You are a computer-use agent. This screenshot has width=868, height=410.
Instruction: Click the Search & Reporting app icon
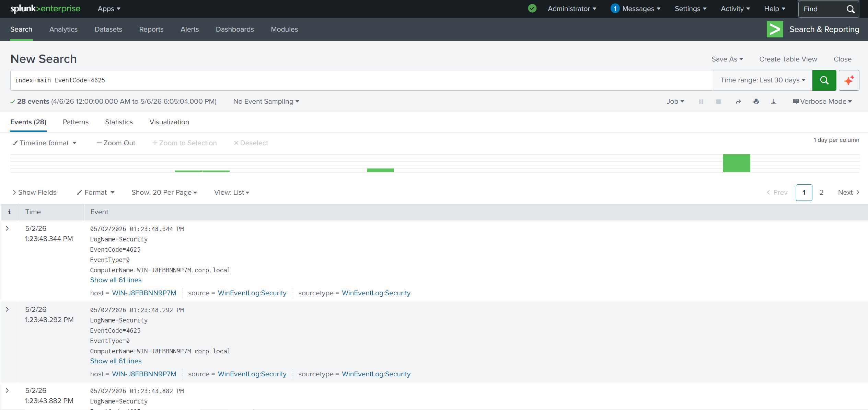[x=775, y=29]
